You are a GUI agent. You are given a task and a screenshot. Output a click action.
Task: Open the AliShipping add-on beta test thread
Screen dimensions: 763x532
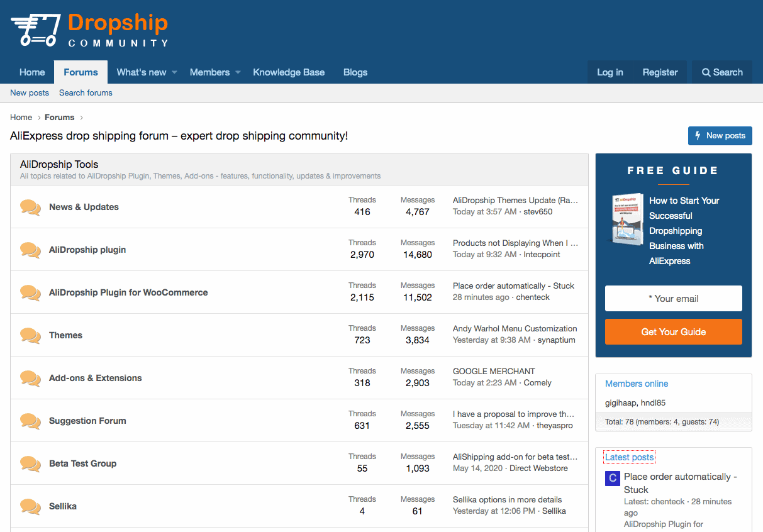pos(515,457)
